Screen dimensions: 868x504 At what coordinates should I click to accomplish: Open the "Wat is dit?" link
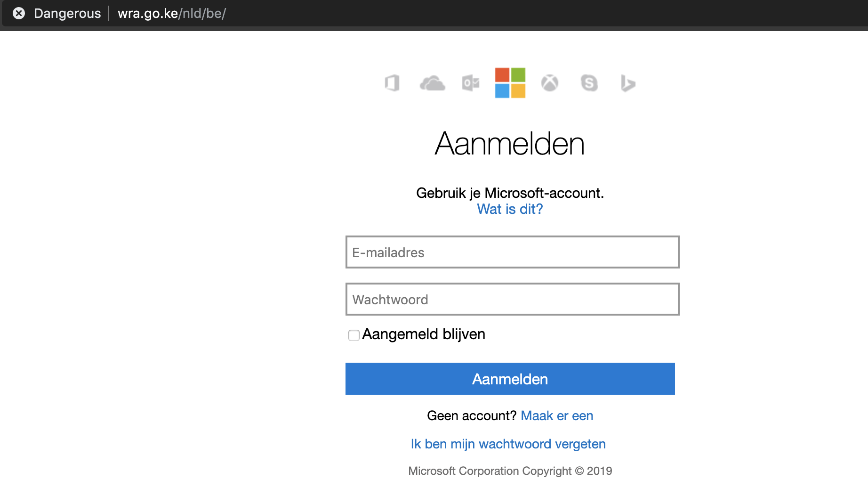[x=510, y=209]
